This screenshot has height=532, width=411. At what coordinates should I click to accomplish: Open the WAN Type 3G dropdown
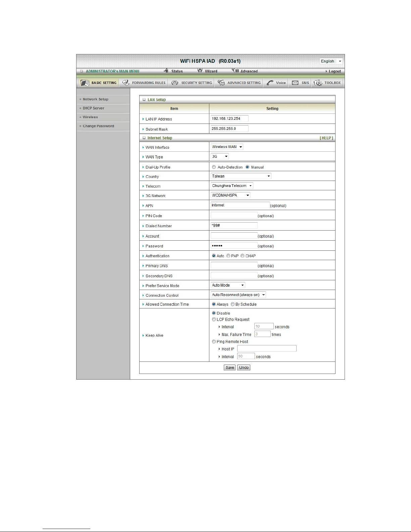click(220, 156)
